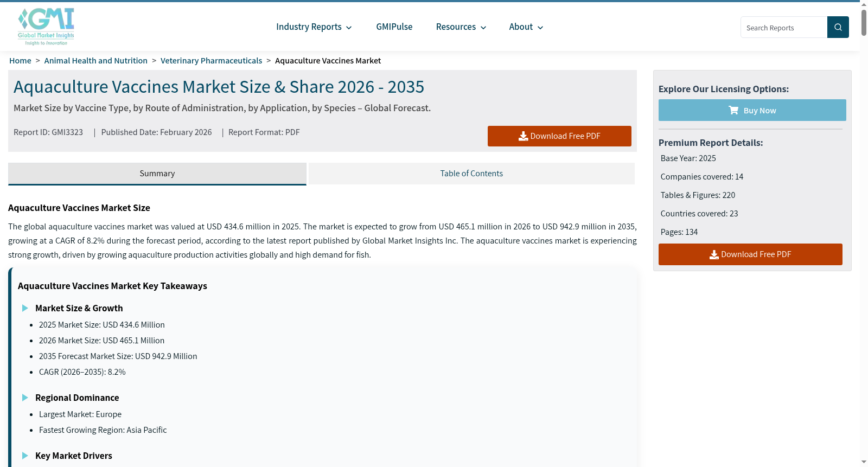
Task: Collapse the Regional Dominance triangle
Action: coord(25,398)
